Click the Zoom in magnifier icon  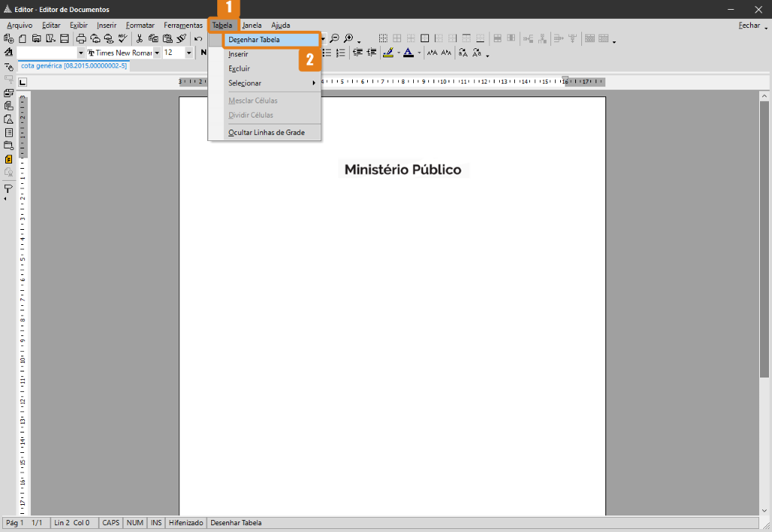(x=348, y=38)
